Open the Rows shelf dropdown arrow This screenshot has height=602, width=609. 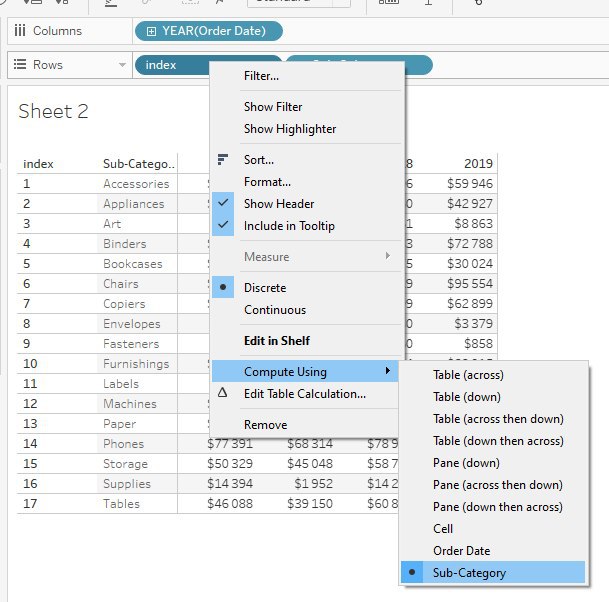(122, 65)
